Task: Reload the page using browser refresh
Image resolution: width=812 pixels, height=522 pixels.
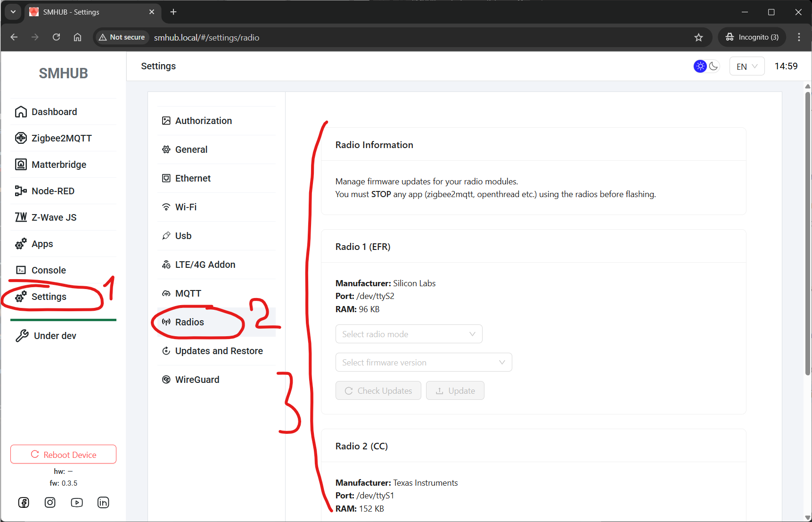Action: [x=56, y=37]
